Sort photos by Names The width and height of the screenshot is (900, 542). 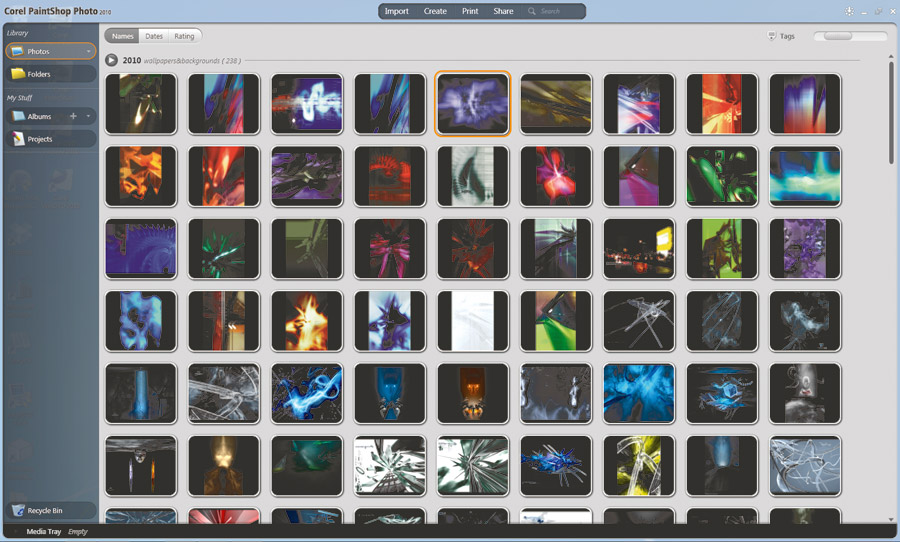point(122,36)
